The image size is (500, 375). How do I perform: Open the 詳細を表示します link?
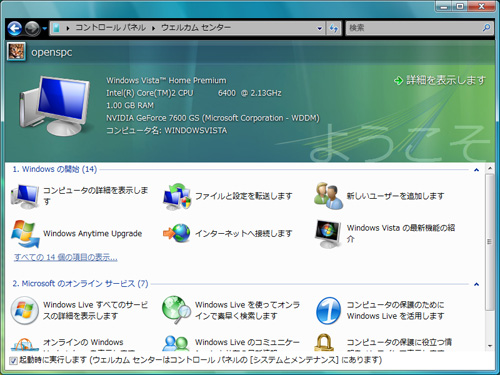tap(445, 80)
